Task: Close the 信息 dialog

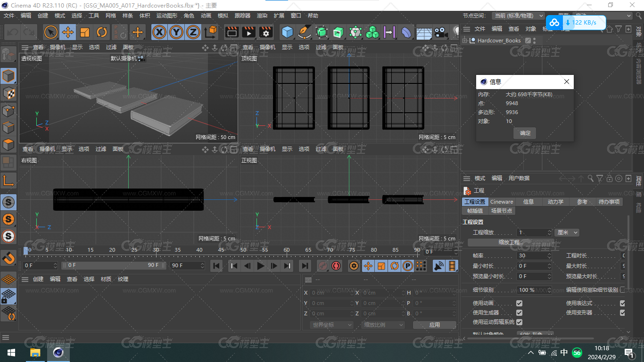Action: pos(567,82)
